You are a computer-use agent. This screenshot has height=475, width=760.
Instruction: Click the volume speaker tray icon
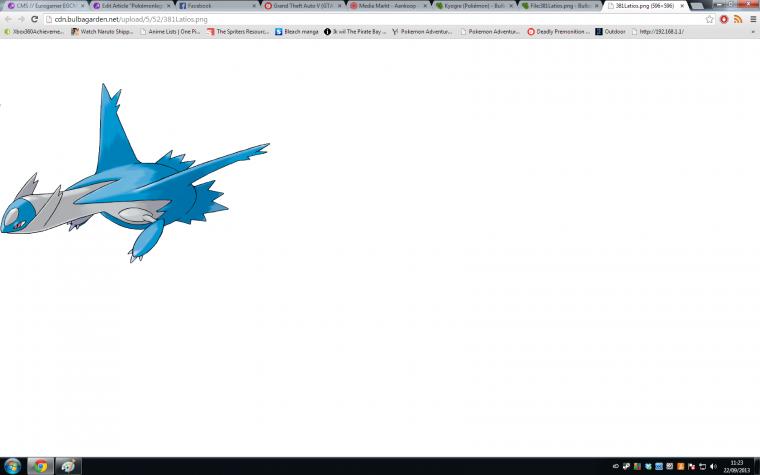pos(713,466)
